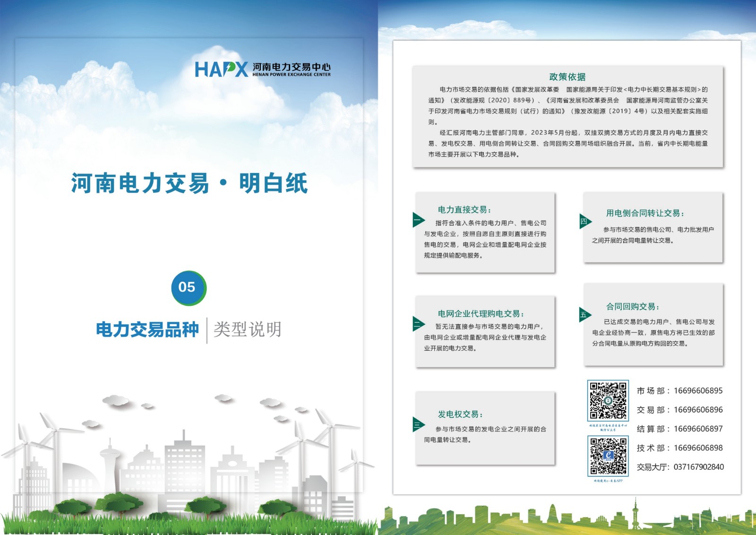Click the green arrow marker numbered 一
The height and width of the screenshot is (535, 756).
[x=418, y=220]
